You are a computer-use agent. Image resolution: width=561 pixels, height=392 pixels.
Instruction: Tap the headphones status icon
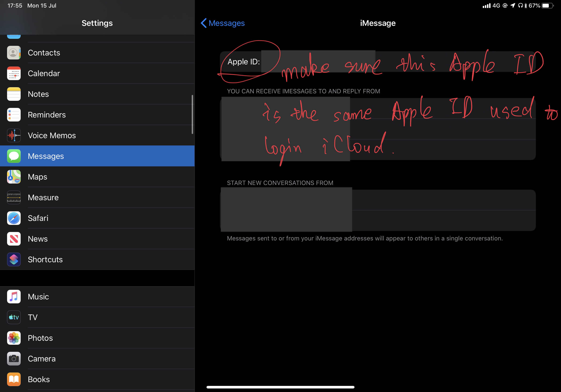pyautogui.click(x=520, y=6)
